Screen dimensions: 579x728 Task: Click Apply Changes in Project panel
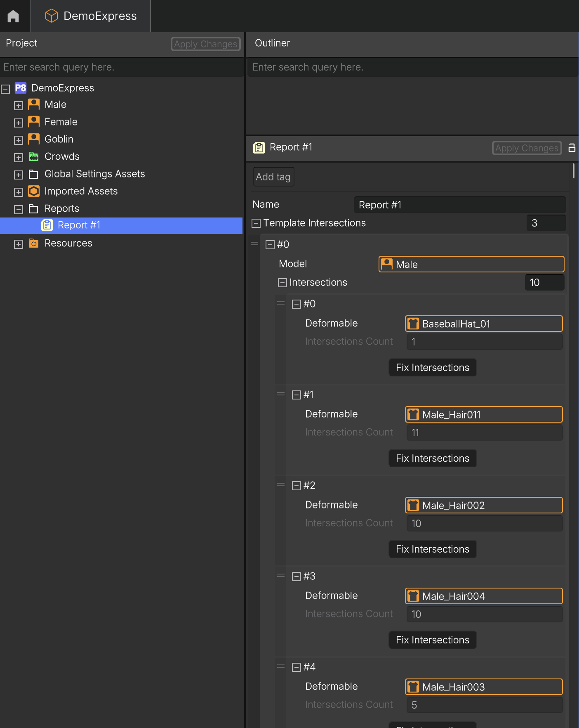[205, 44]
